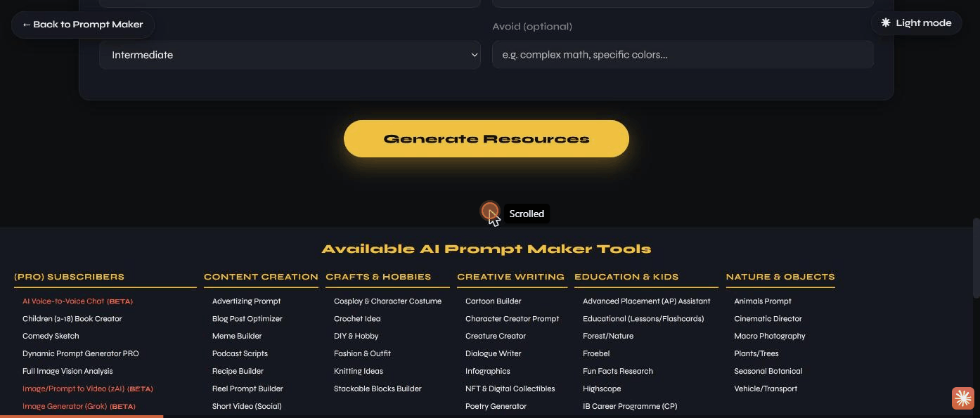Select the Infographics tool

487,372
